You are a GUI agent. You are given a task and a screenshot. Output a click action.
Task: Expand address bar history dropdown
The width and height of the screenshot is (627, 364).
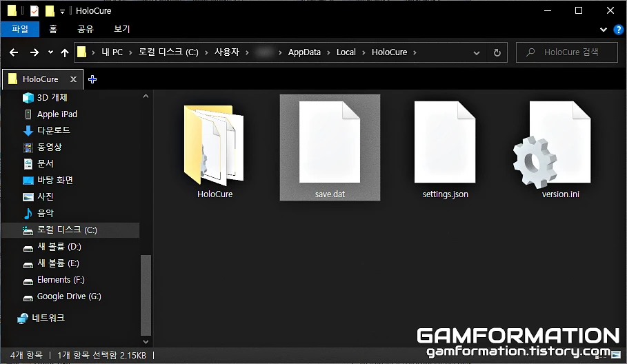point(476,53)
